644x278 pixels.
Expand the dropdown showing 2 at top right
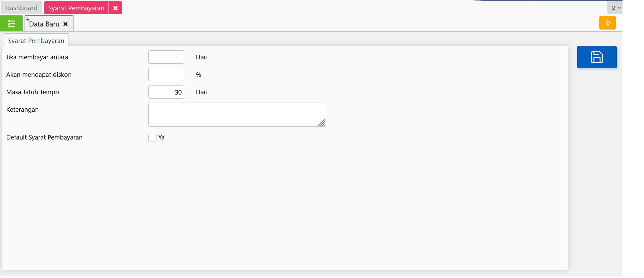pos(615,8)
